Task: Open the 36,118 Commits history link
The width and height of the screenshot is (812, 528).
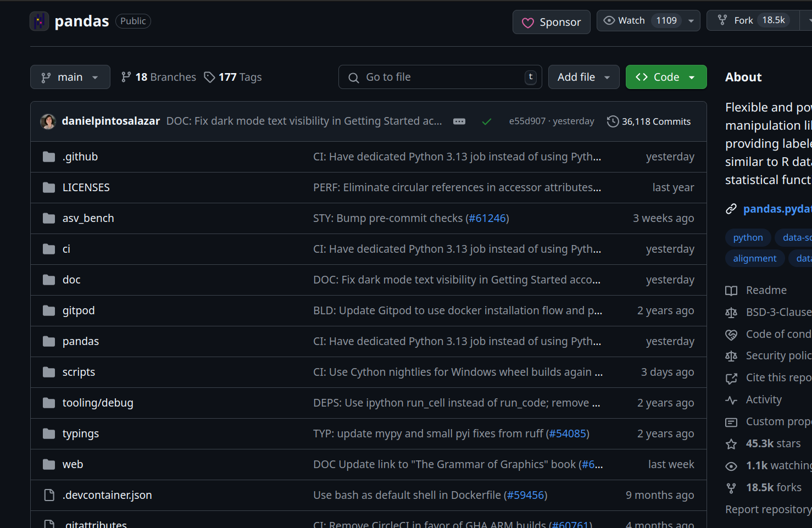Action: point(649,121)
